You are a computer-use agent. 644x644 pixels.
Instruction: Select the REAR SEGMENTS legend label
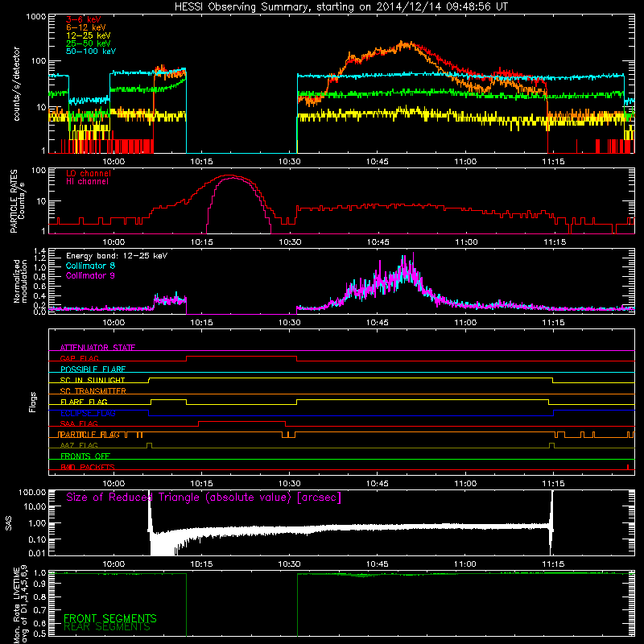107,627
